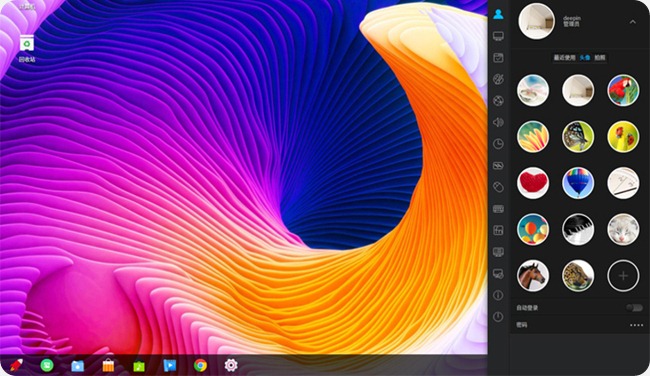Choose the red parrot avatar

[623, 90]
